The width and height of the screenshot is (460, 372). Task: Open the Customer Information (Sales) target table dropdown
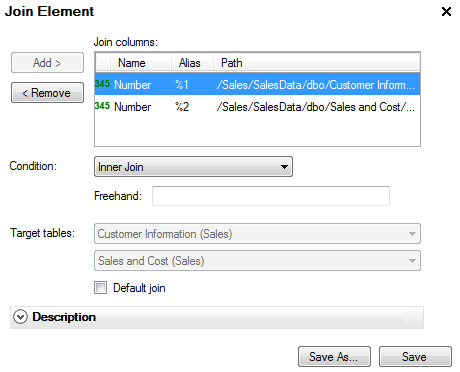(x=257, y=234)
